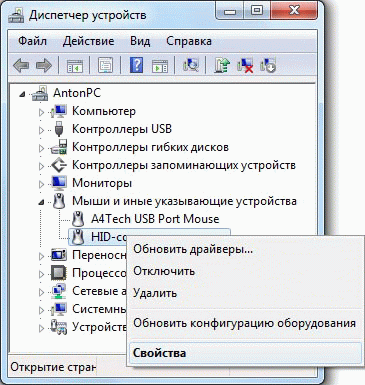Open the Вид menu

[x=140, y=41]
